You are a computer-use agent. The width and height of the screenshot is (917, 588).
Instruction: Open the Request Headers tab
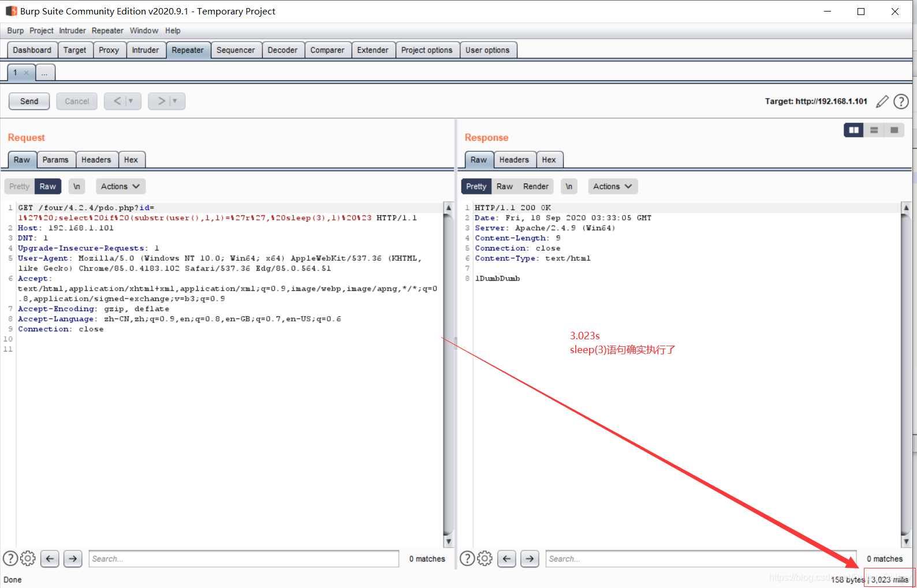96,160
